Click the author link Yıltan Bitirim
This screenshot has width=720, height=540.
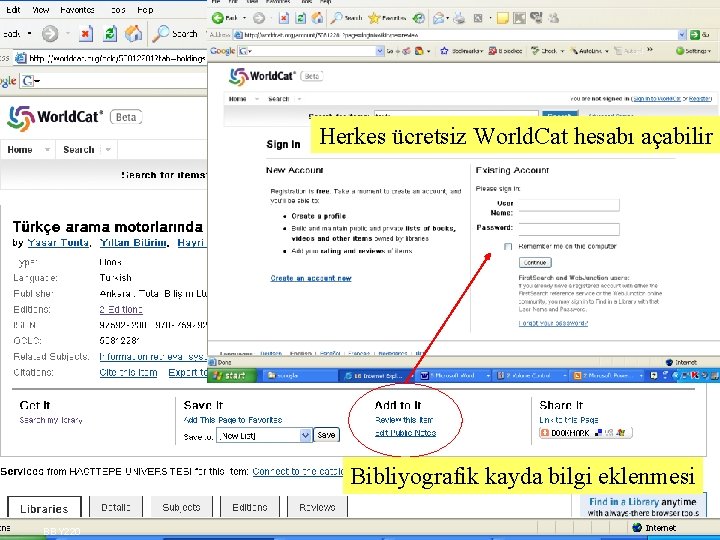click(133, 243)
